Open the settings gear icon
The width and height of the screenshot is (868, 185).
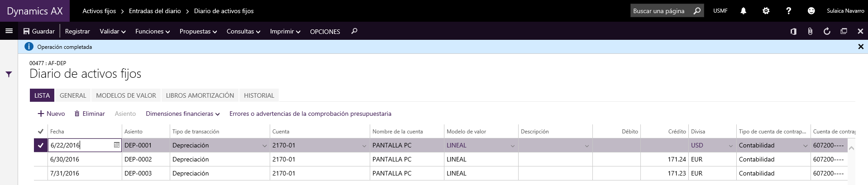[x=766, y=11]
